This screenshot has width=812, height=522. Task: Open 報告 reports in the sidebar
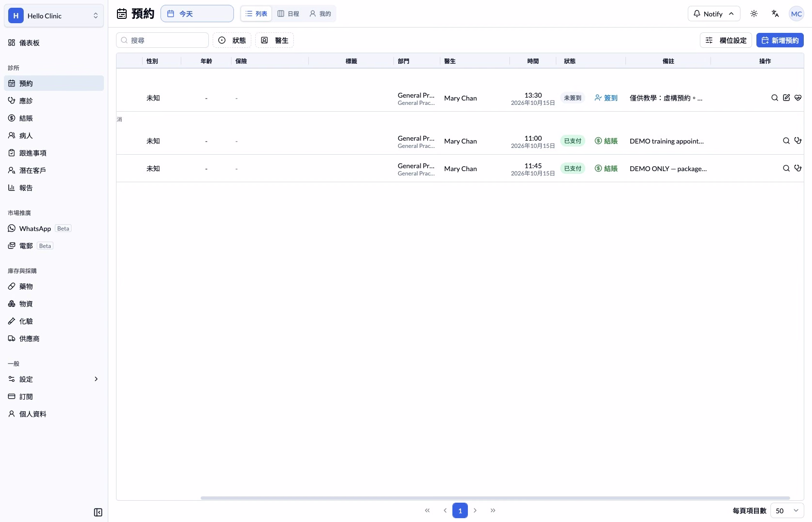54,188
